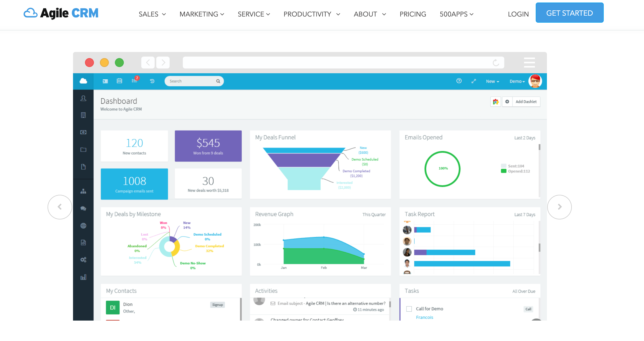Open the New dropdown in the top bar
644x341 pixels.
[x=492, y=81]
